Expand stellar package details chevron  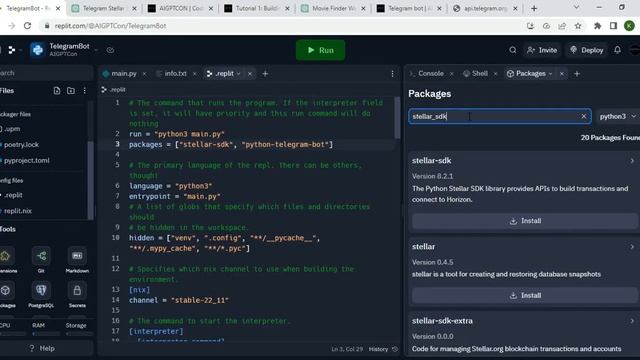click(632, 247)
